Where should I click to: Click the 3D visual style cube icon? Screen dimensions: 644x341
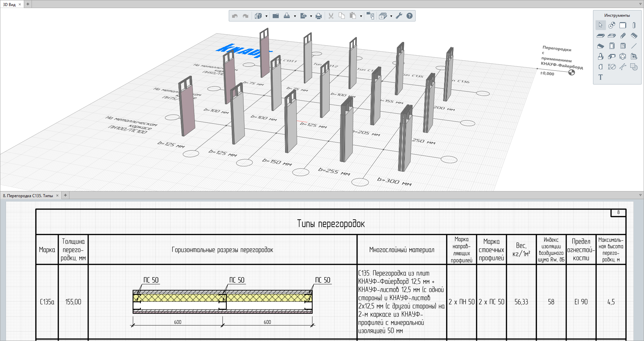tap(258, 16)
